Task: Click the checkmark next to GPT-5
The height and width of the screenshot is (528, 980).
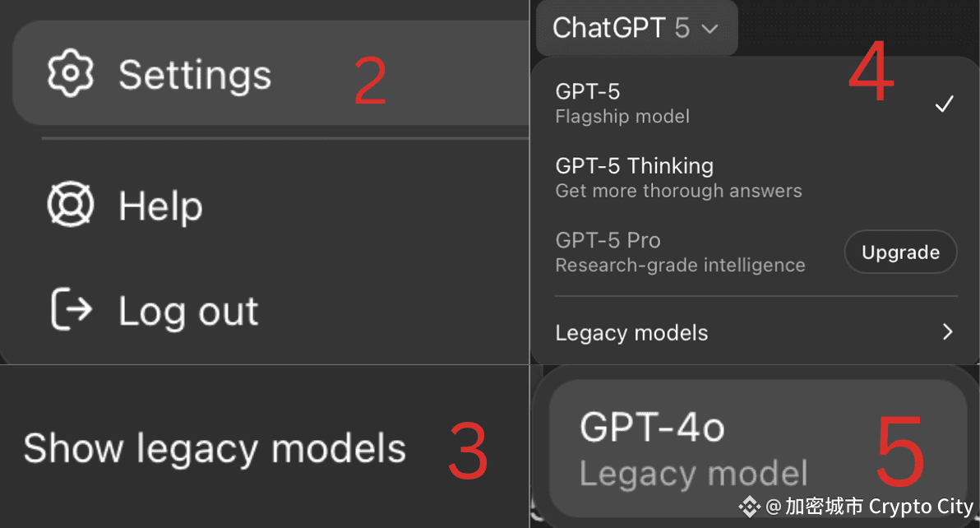Action: pos(945,104)
